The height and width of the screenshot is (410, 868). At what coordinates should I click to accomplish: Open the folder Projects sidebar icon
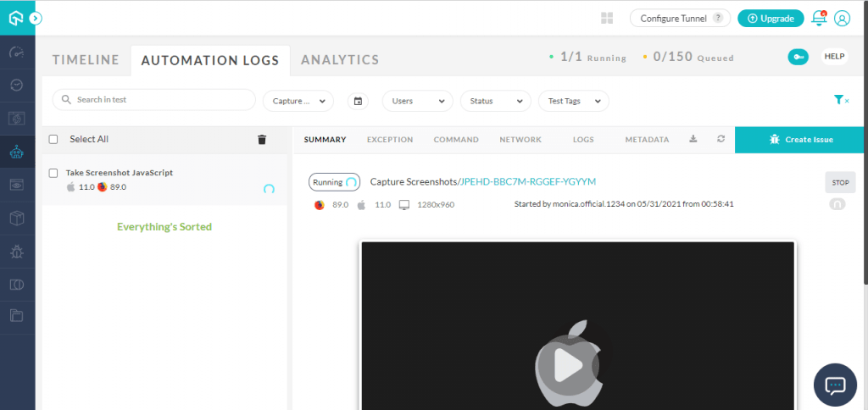click(17, 317)
